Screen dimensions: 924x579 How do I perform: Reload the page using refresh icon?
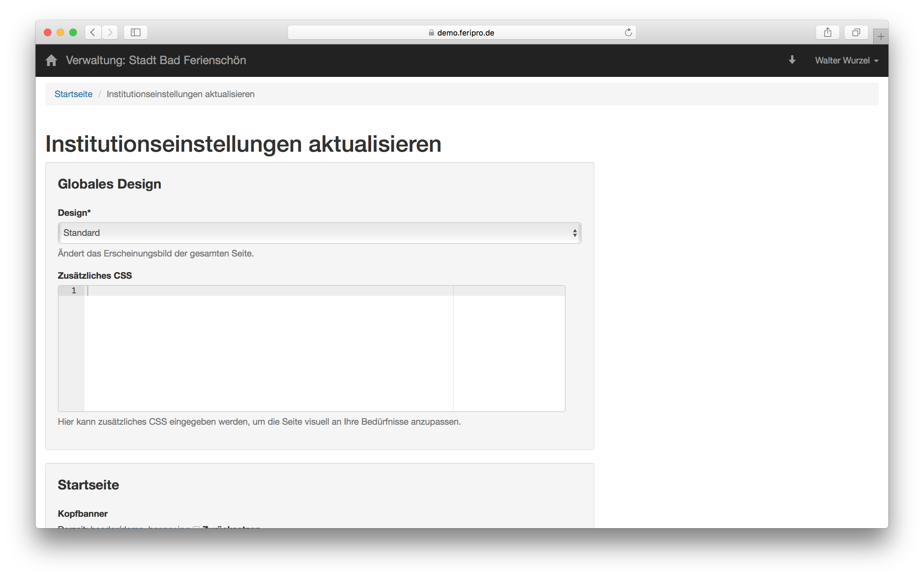click(628, 33)
